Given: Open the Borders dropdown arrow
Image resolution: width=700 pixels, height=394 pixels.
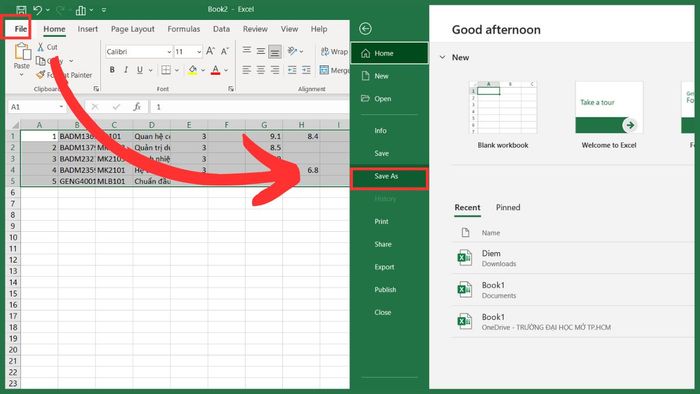Looking at the screenshot, I should pyautogui.click(x=177, y=71).
